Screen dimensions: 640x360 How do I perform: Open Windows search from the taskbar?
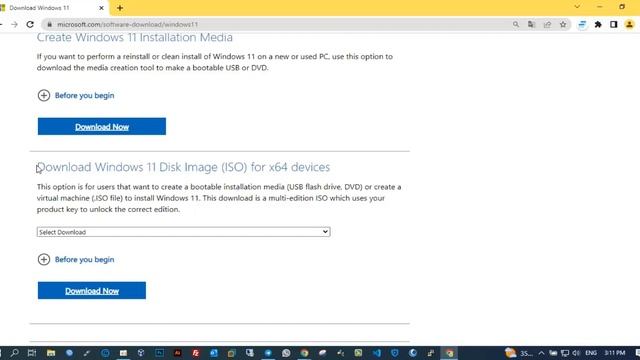click(14, 353)
